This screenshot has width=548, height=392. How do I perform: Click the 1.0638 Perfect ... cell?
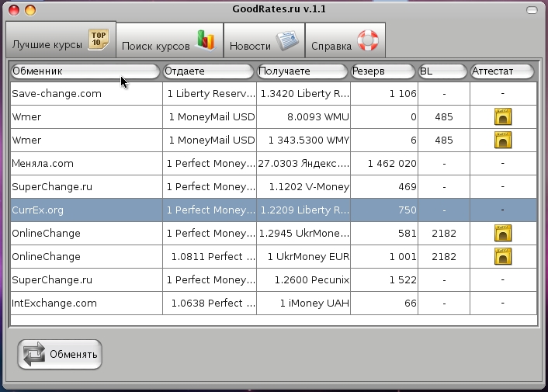210,304
